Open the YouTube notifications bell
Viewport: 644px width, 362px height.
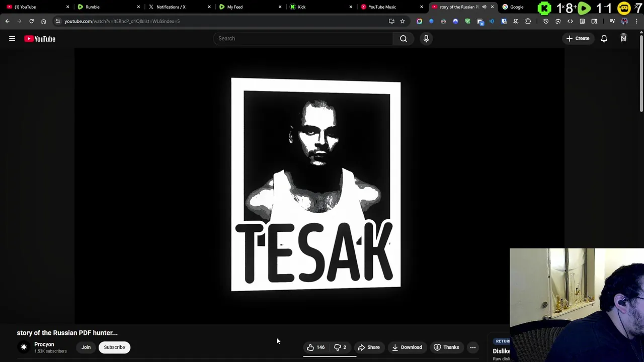point(604,38)
